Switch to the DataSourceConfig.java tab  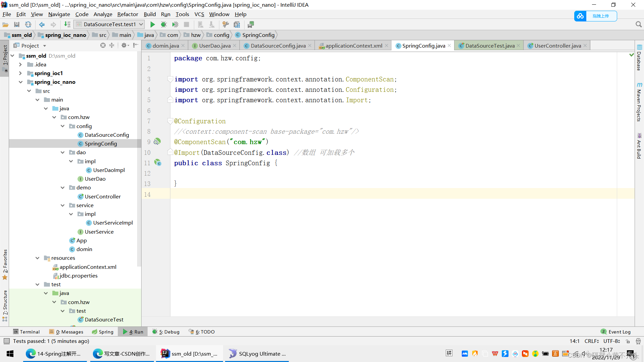pyautogui.click(x=278, y=46)
